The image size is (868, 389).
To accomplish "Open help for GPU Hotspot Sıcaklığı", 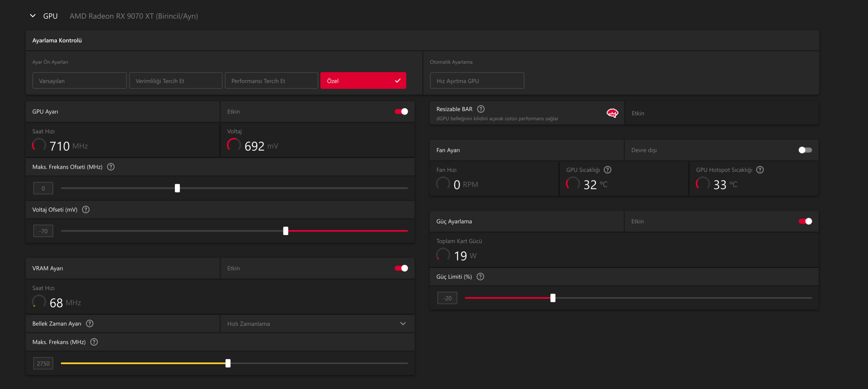I will pyautogui.click(x=760, y=170).
